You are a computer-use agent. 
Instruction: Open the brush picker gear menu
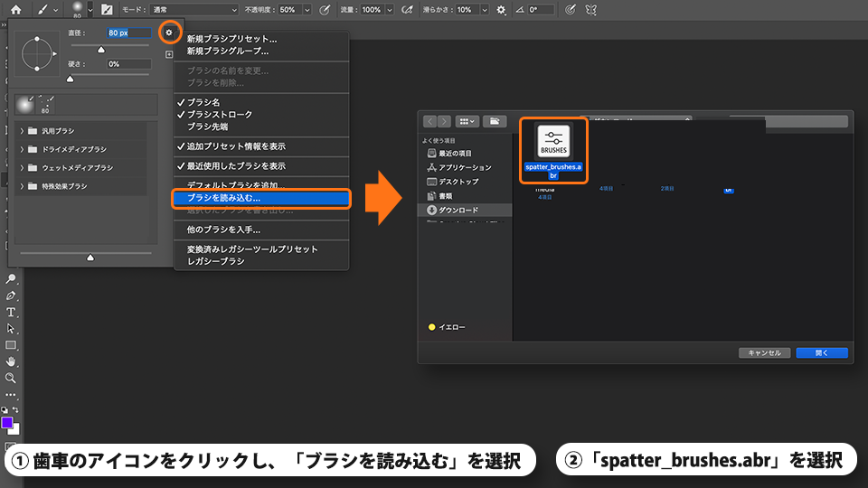click(169, 33)
